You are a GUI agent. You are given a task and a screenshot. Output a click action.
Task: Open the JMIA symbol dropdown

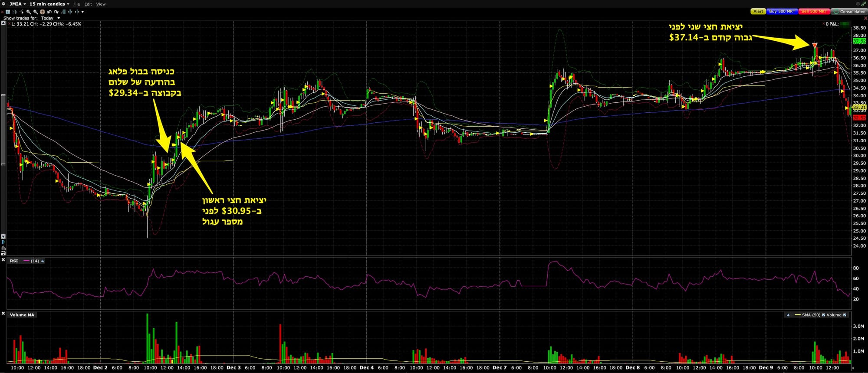coord(18,4)
